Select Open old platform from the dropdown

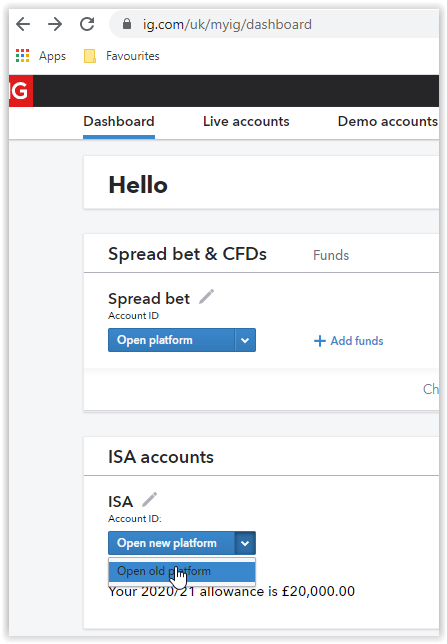coord(182,571)
